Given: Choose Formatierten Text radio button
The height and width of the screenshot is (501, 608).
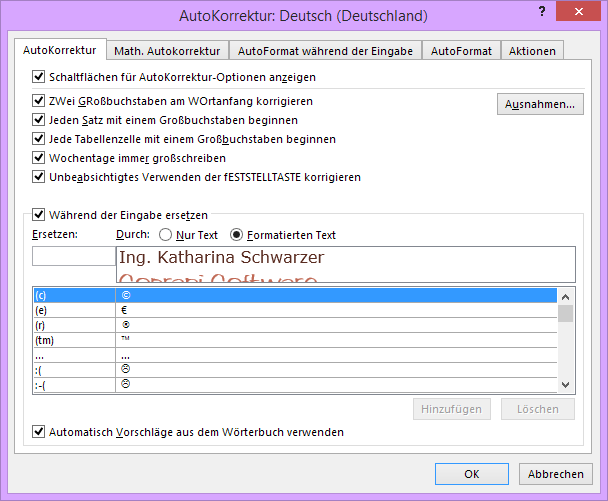Looking at the screenshot, I should [x=237, y=235].
